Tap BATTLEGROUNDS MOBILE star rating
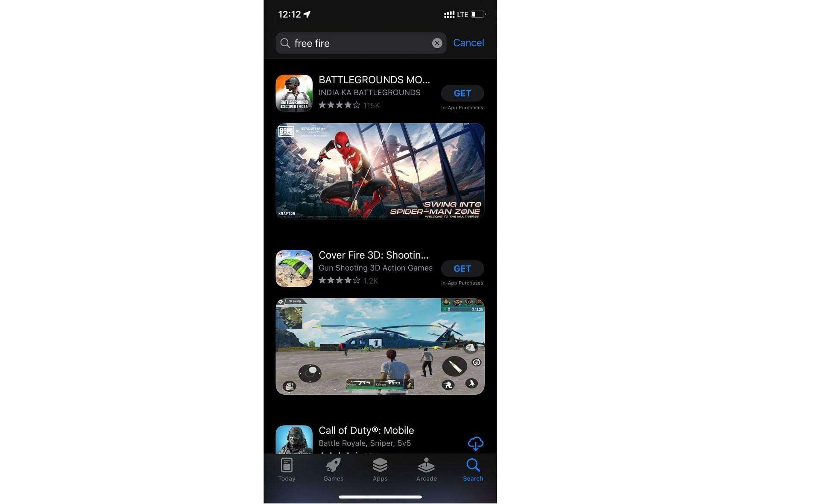Screen dimensions: 820x504 tap(339, 105)
